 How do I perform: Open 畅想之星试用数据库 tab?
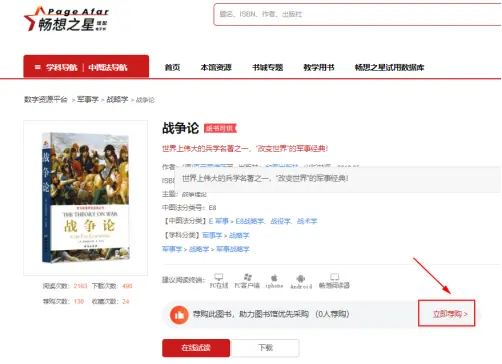(x=390, y=67)
